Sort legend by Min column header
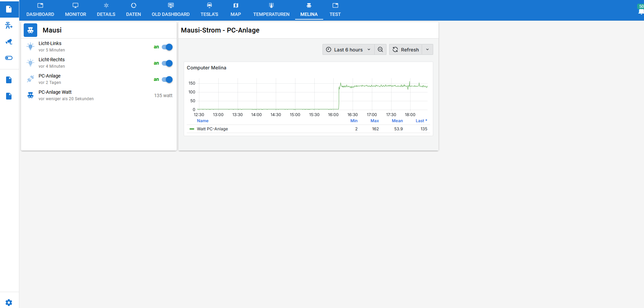 pos(354,121)
